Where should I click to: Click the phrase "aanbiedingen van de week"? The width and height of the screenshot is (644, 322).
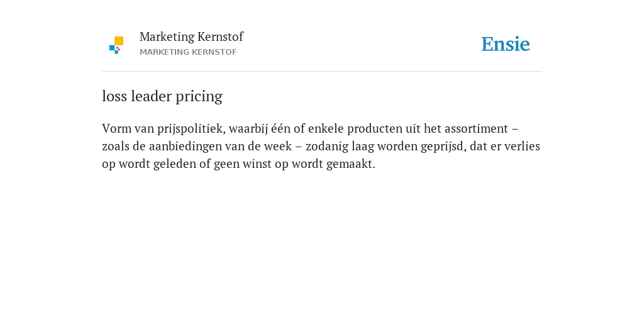click(220, 146)
